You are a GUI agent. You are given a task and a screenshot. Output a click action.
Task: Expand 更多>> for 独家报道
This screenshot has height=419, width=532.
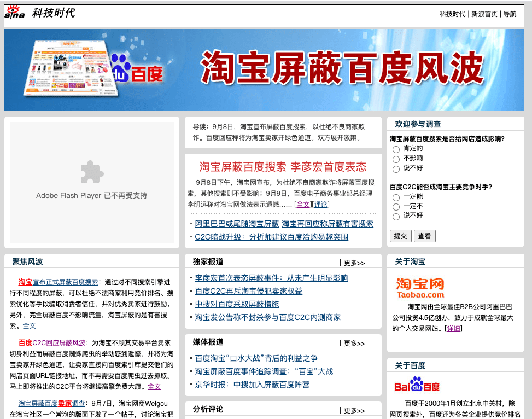point(354,263)
